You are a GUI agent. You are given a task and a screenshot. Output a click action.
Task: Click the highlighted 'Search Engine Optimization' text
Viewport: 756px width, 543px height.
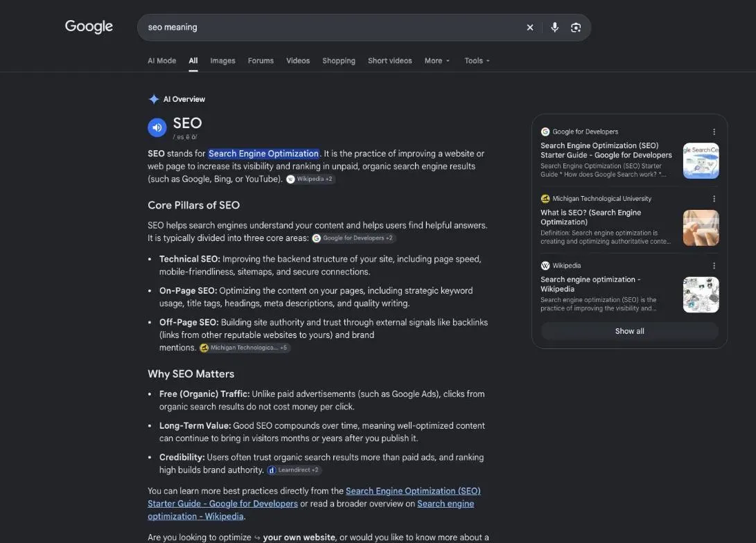click(264, 154)
